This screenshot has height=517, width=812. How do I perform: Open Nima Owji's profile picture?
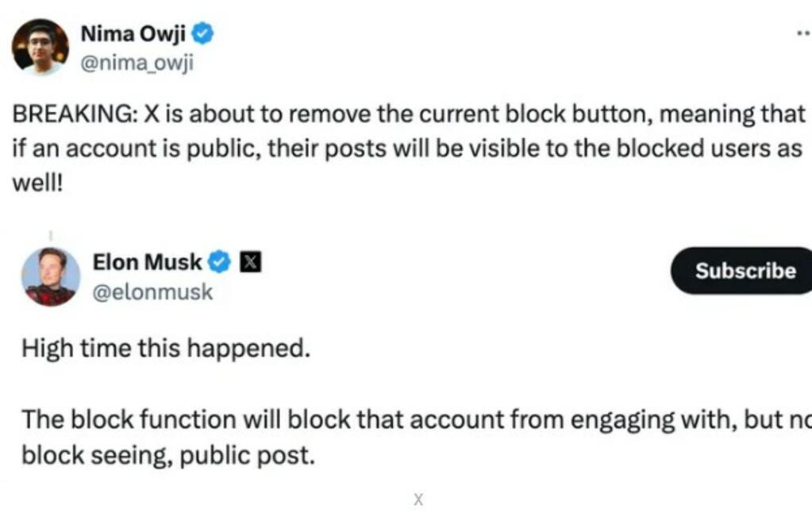coord(40,47)
